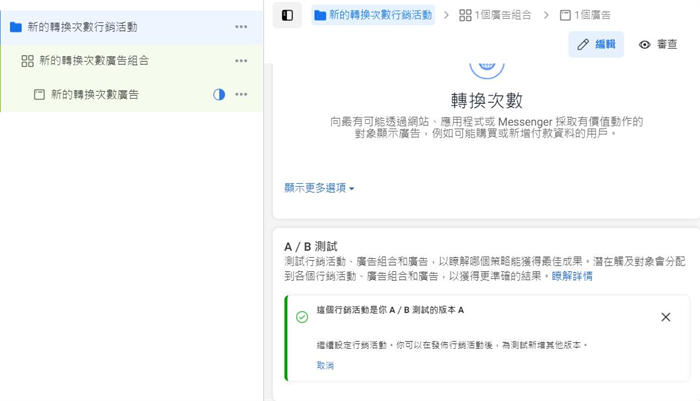The image size is (700, 401).
Task: Open more options for 新的轉換次數行銷活動
Action: coord(241,27)
